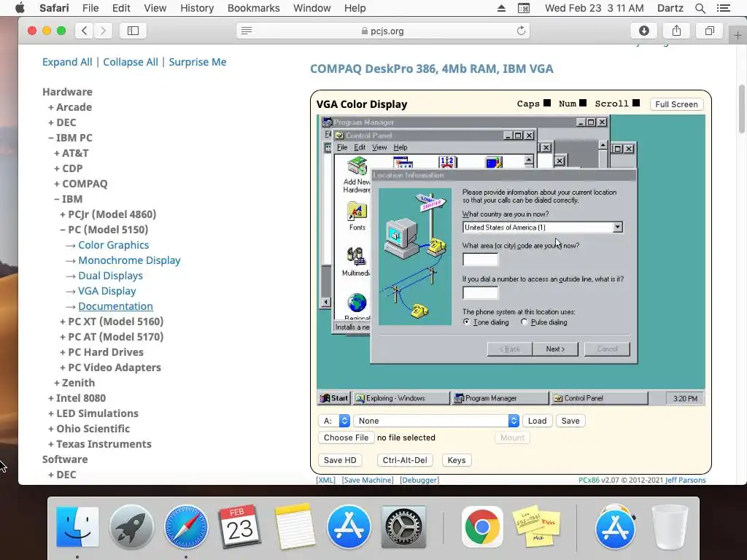Open the Color Graphics link
The width and height of the screenshot is (747, 560).
(113, 245)
